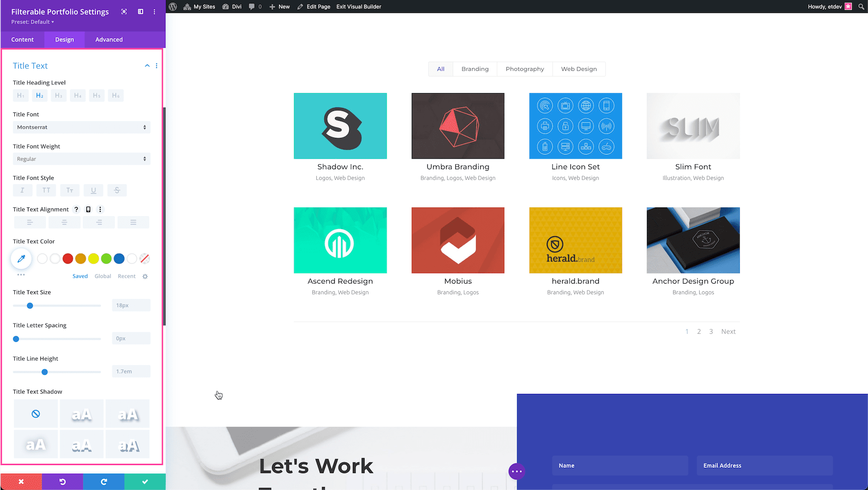This screenshot has height=490, width=868.
Task: Choose the no-shadow text shadow preset
Action: click(36, 413)
